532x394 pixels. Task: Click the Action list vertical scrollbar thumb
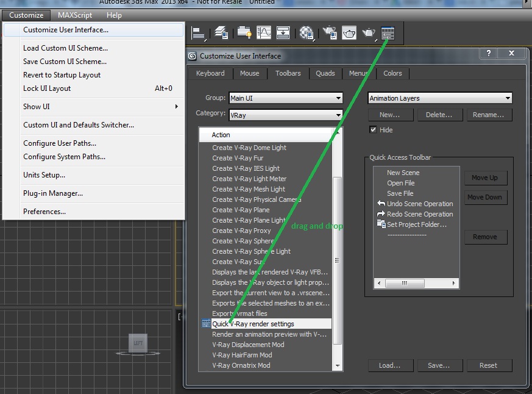(x=337, y=260)
